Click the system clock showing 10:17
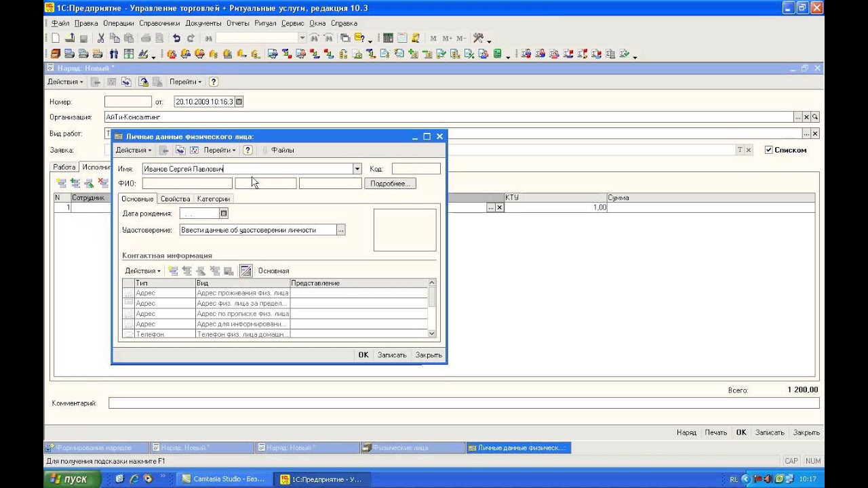Viewport: 868px width, 488px height. [x=808, y=479]
